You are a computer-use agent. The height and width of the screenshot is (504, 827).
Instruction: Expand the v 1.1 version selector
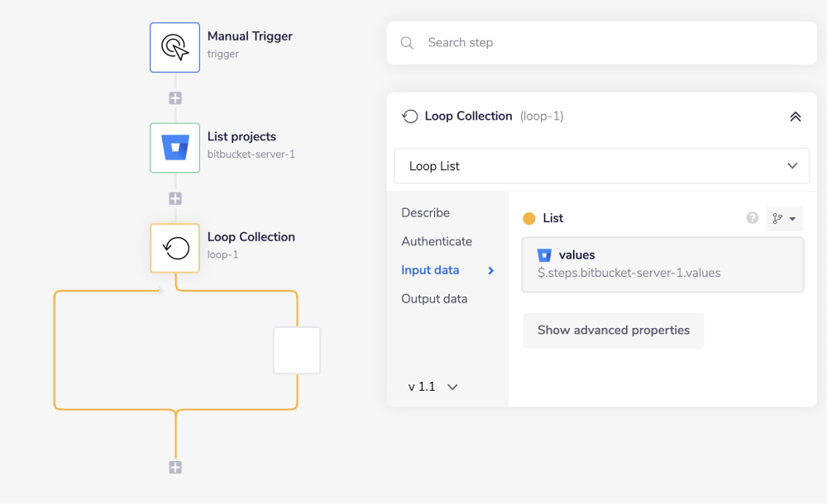(432, 386)
